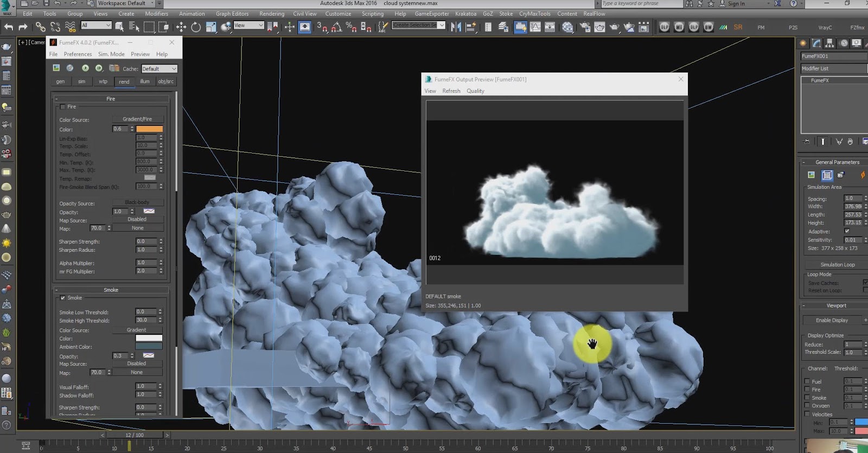The width and height of the screenshot is (868, 453).
Task: Select the Select and Move tool
Action: click(181, 27)
